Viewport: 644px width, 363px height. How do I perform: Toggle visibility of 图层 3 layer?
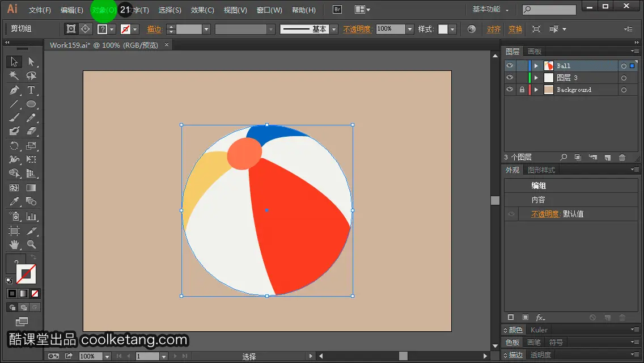coord(510,78)
